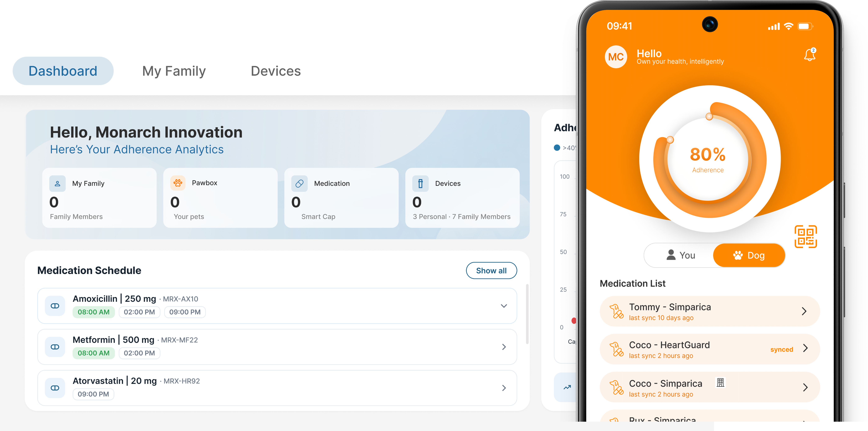Open Coco - HeartGuard chevron
The image size is (868, 431).
click(805, 348)
